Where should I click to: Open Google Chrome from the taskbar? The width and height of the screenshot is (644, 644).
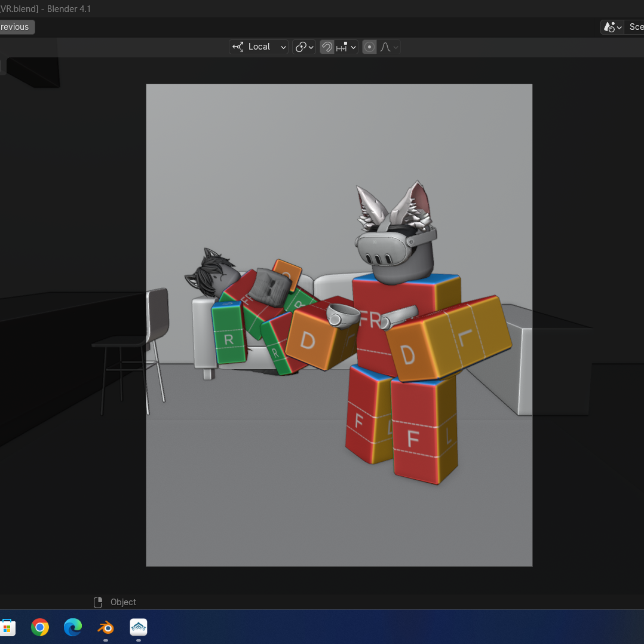[x=40, y=627]
